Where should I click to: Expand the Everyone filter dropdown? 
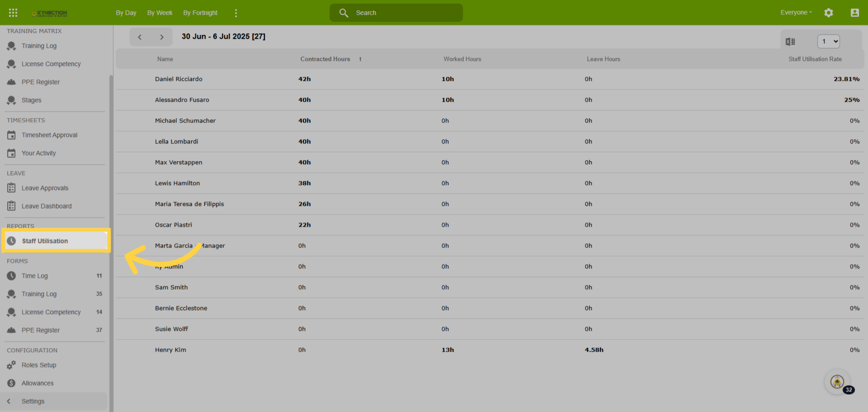[x=796, y=12]
